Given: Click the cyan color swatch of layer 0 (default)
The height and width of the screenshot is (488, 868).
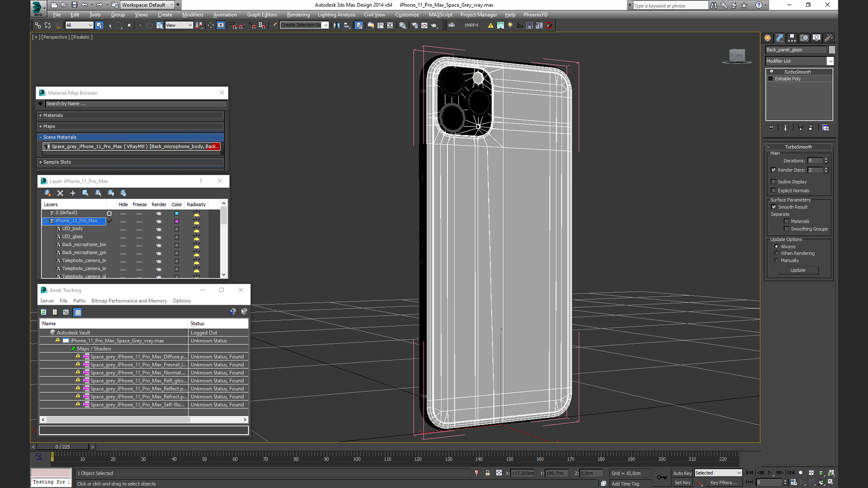Looking at the screenshot, I should 177,213.
